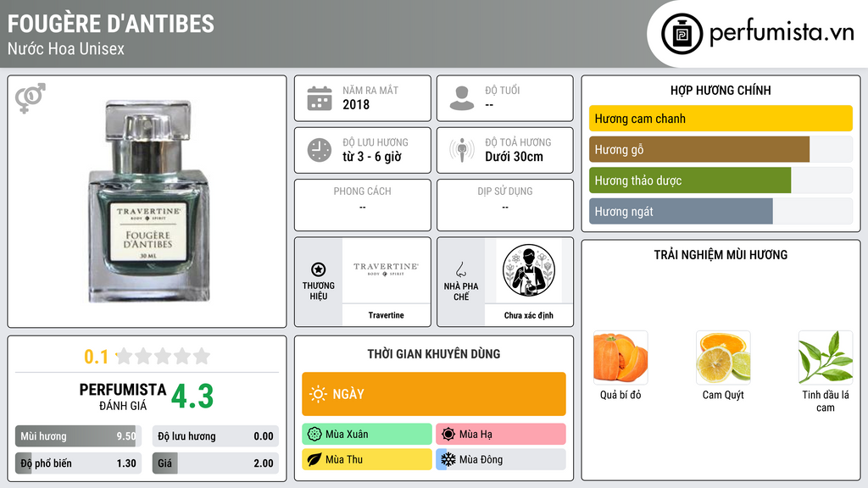Image resolution: width=868 pixels, height=488 pixels.
Task: Click the calendar icon beside Năm ra mắt
Action: [x=320, y=98]
